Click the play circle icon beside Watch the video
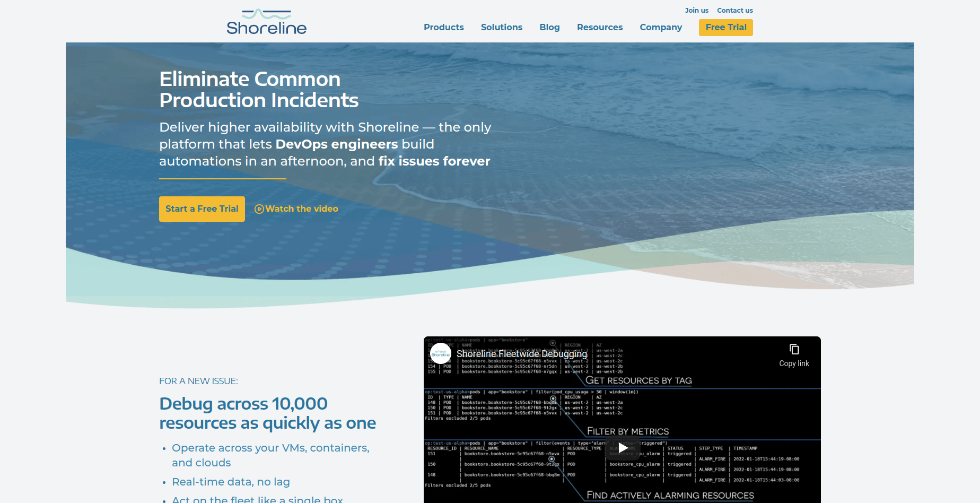 coord(259,209)
